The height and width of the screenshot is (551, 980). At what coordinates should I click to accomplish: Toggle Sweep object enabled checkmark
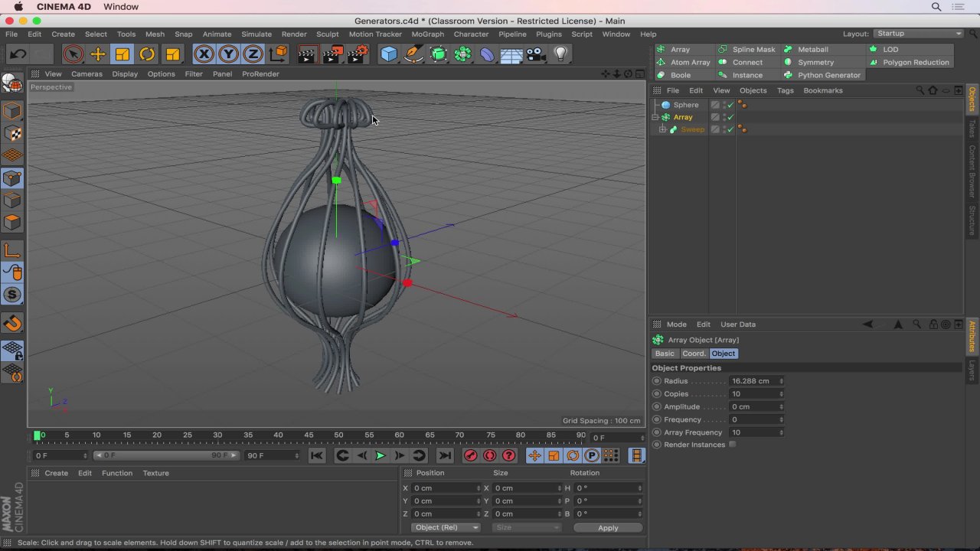[730, 129]
